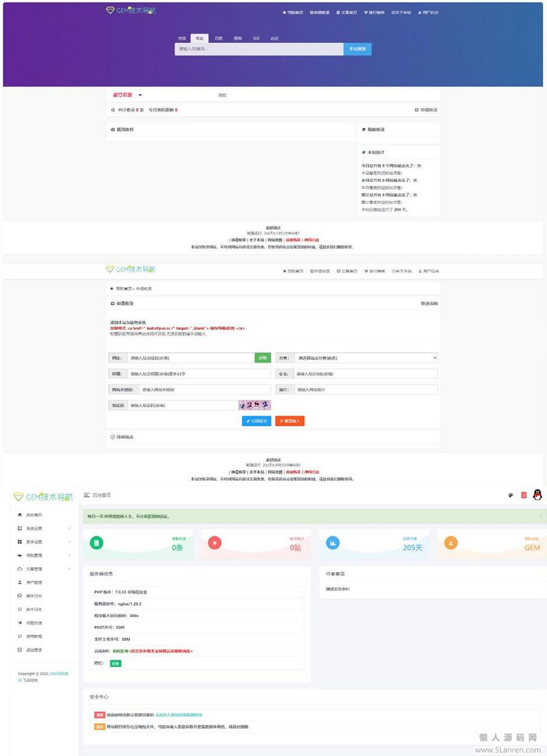Click the GEM导航系统 link in the sidebar footer
Image resolution: width=547 pixels, height=756 pixels.
tap(59, 674)
